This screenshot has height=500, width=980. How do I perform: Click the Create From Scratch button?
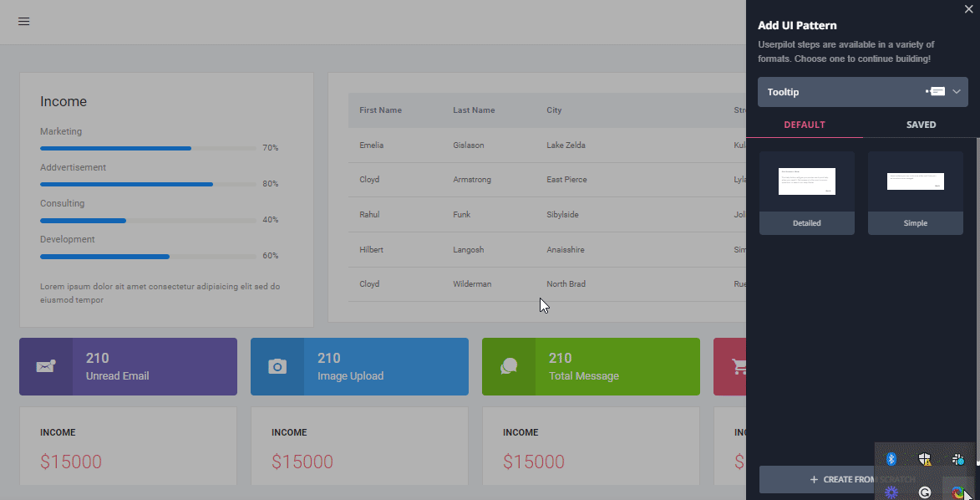[x=816, y=479]
